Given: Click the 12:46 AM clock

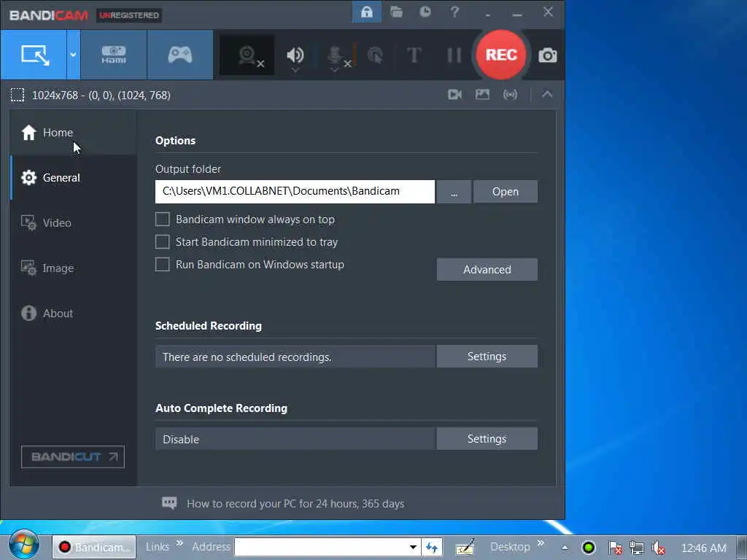Looking at the screenshot, I should tap(704, 548).
